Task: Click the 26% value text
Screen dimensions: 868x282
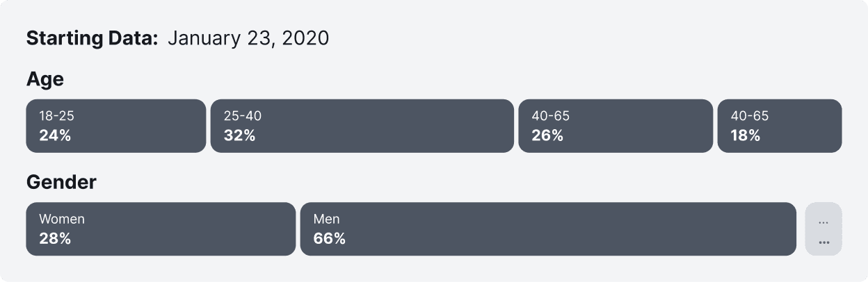Action: click(x=547, y=135)
